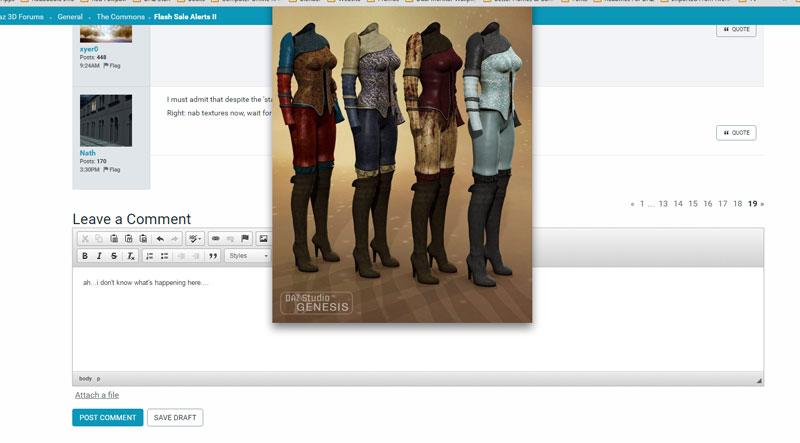Viewport: 800px width, 443px height.
Task: Jump to page 16 in pagination
Action: click(708, 204)
